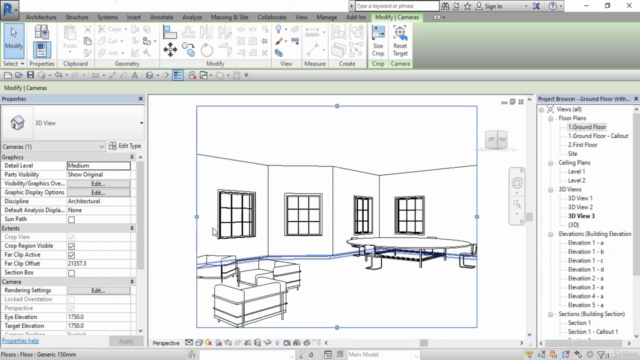
Task: Open the Select panel dropdown
Action: coord(14,64)
